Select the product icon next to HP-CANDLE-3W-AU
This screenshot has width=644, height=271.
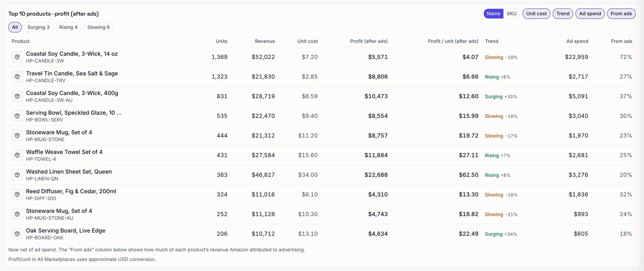17,96
